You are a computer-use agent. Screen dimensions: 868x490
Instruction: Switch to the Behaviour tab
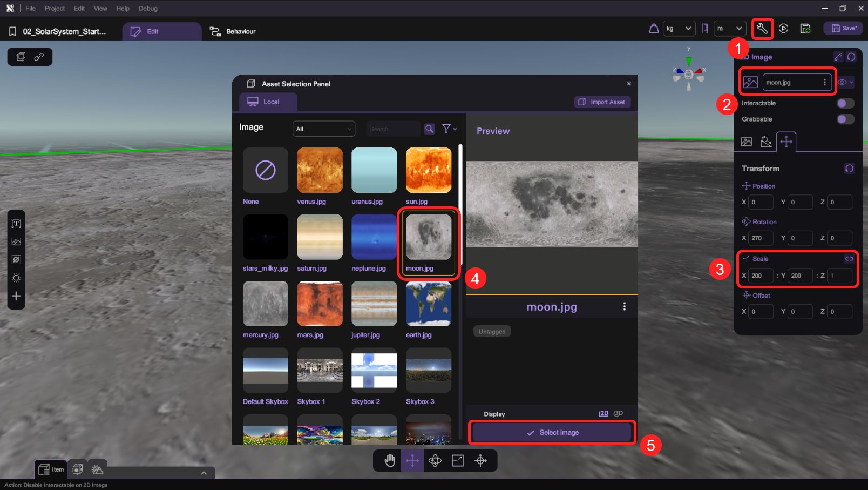click(x=233, y=31)
